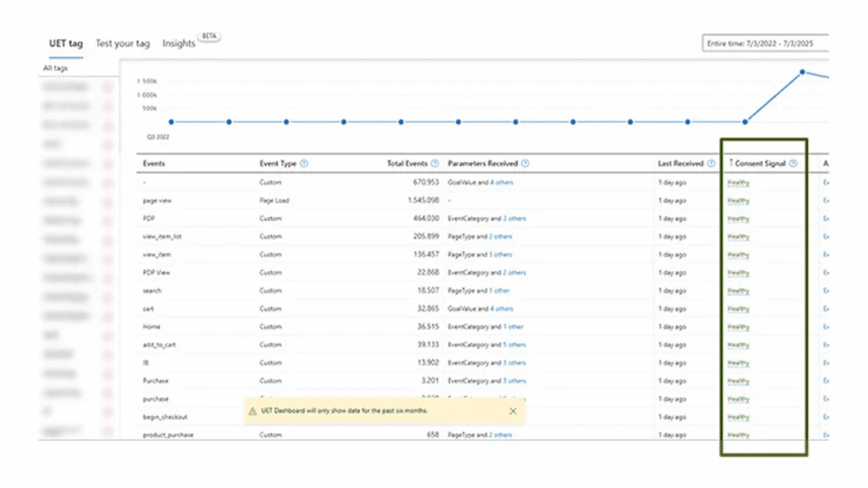
Task: Click Healthy status in page view row
Action: [738, 200]
